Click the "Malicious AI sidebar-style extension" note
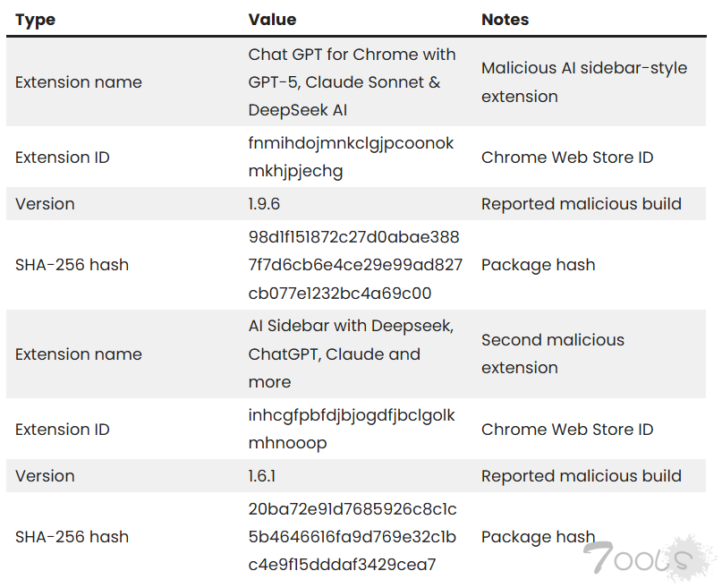This screenshot has height=588, width=722. pos(583,82)
